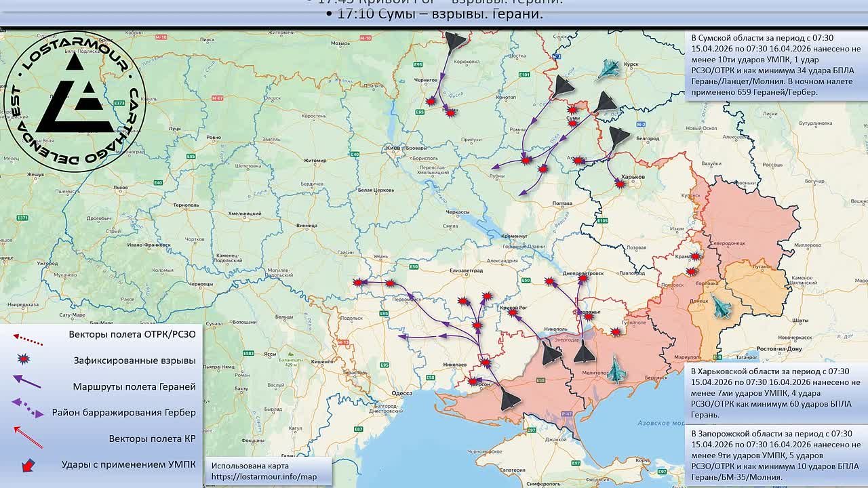Select the explosion marker near Kramatorsk
868x488 pixels.
pos(695,257)
